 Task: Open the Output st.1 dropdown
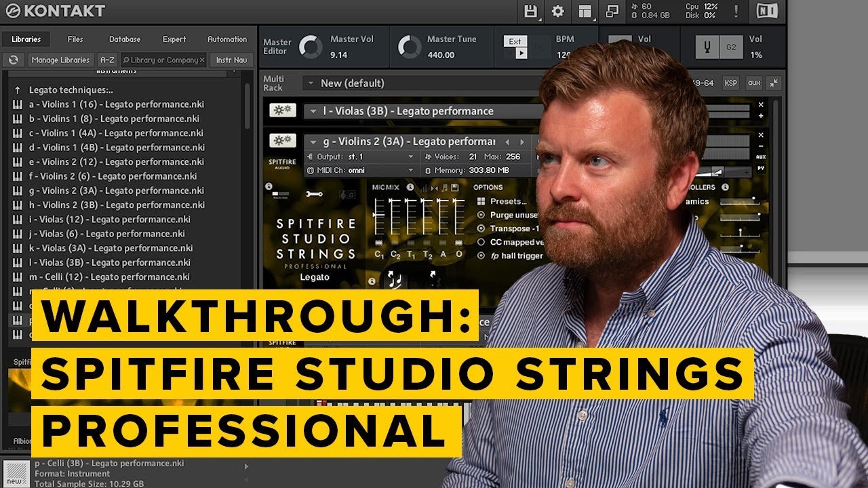(x=361, y=157)
